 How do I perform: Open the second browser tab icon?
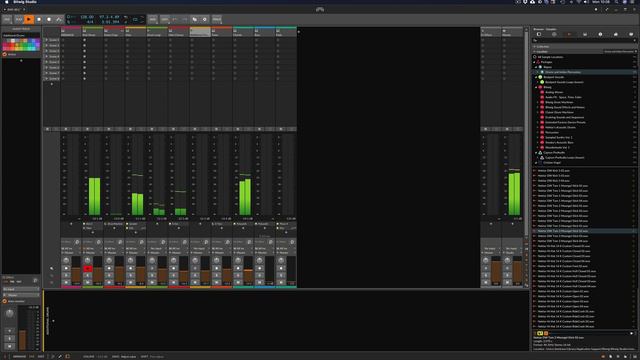[554, 34]
